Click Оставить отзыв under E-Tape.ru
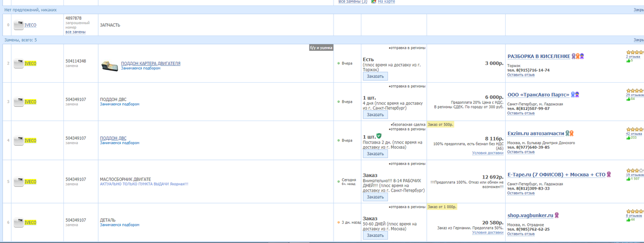Image resolution: width=644 pixels, height=243 pixels. coord(521,193)
